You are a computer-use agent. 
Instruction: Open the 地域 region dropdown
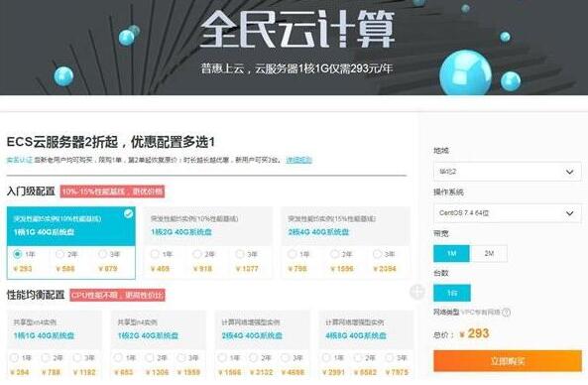(508, 172)
